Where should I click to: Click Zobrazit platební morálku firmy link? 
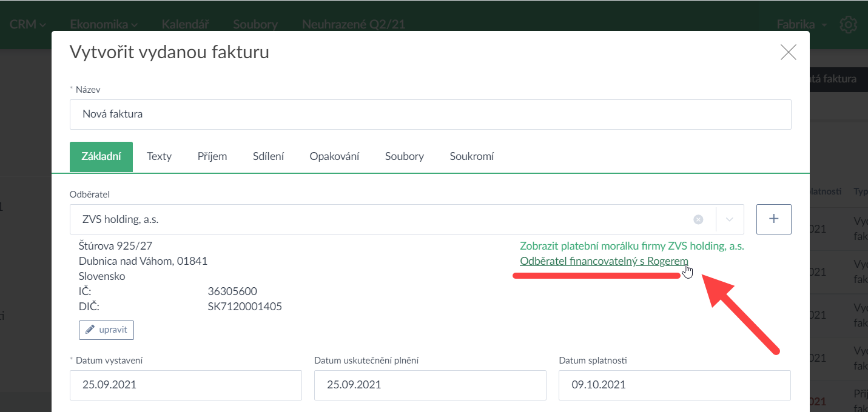pyautogui.click(x=631, y=247)
